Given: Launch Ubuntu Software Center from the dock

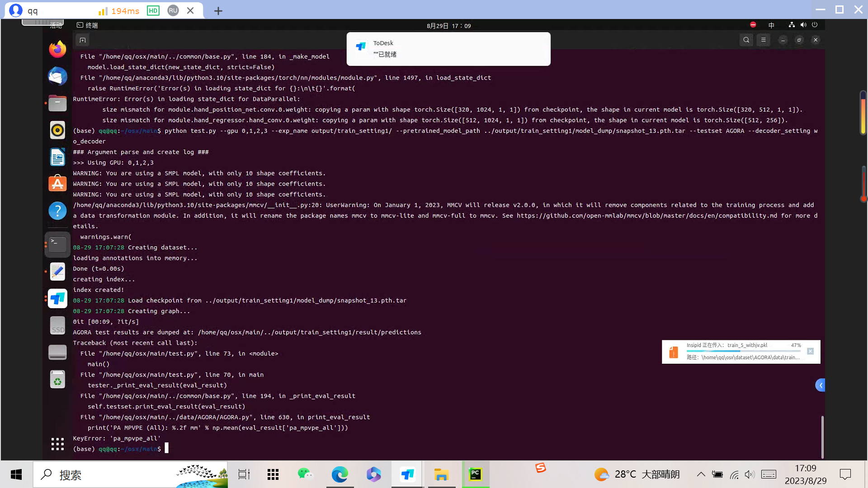Looking at the screenshot, I should [x=57, y=183].
